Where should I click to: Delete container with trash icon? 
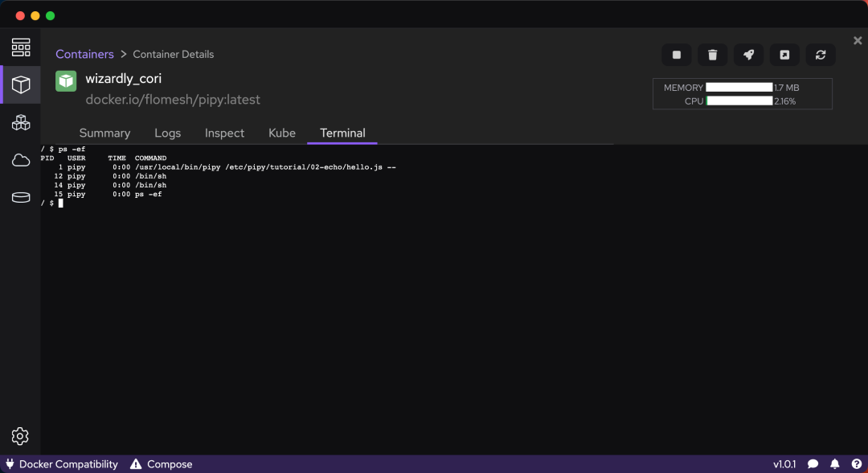tap(712, 55)
